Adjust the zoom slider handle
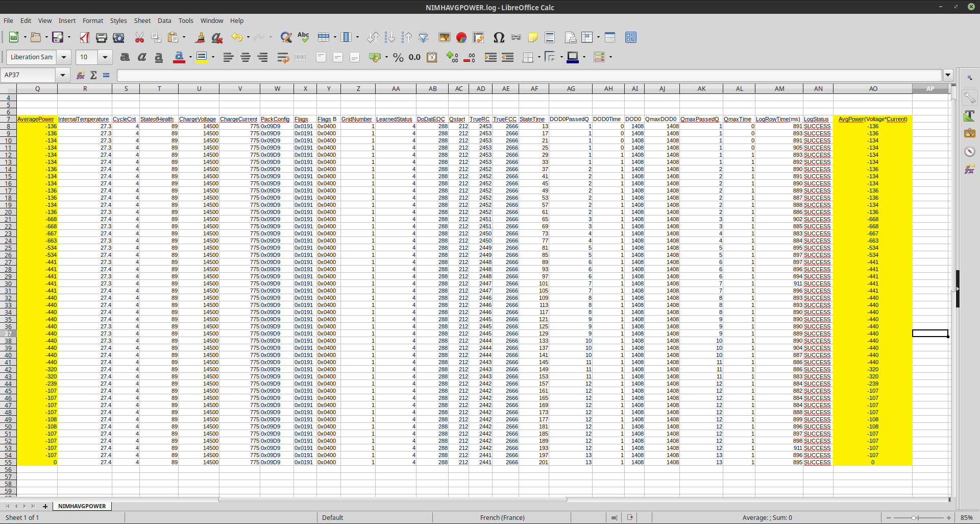This screenshot has height=524, width=980. click(x=914, y=517)
